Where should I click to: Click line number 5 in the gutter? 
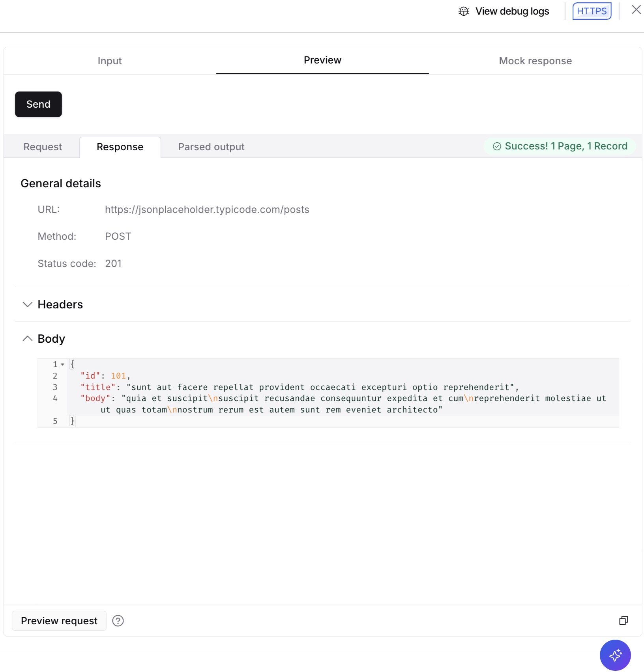point(55,421)
